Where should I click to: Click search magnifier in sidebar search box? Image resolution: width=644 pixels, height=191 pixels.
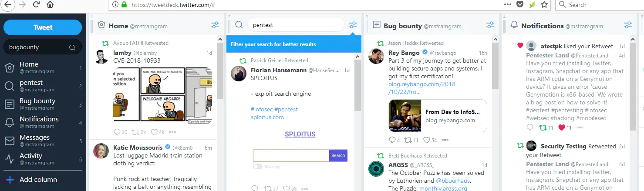click(x=72, y=47)
